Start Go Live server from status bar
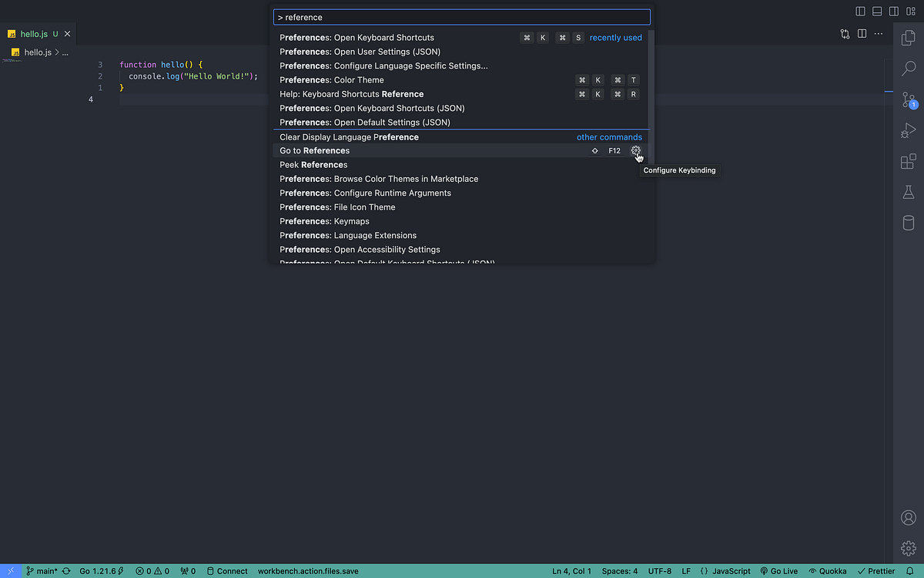 (778, 571)
